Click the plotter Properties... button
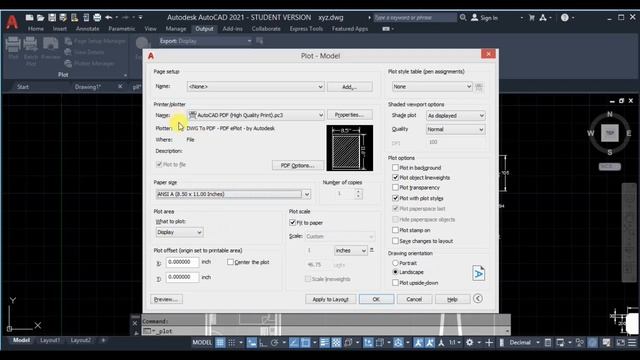 [x=349, y=115]
